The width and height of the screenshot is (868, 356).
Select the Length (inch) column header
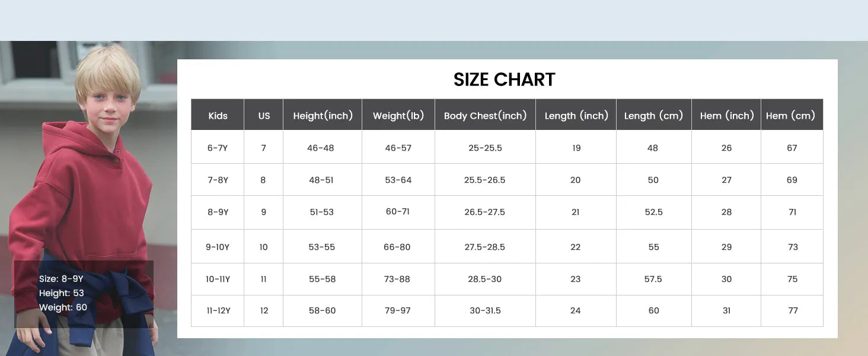576,116
